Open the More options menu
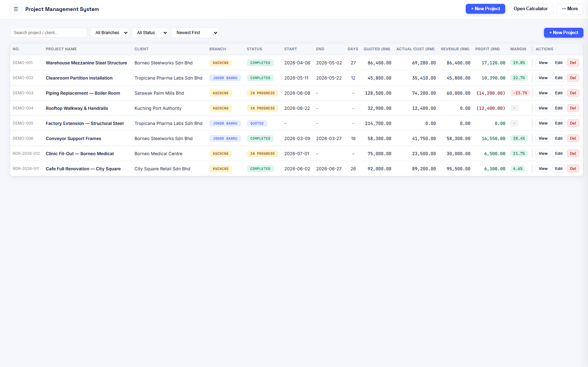The height and width of the screenshot is (367, 588). click(x=569, y=9)
